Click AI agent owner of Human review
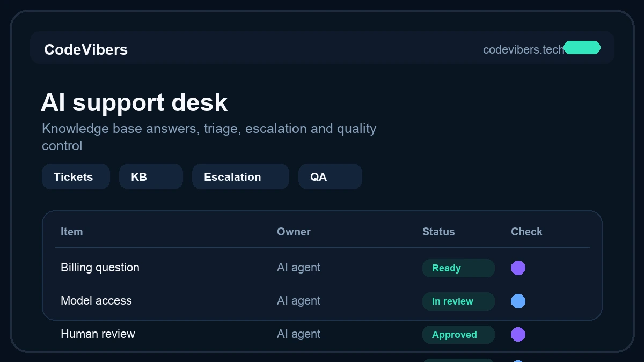 click(x=298, y=334)
